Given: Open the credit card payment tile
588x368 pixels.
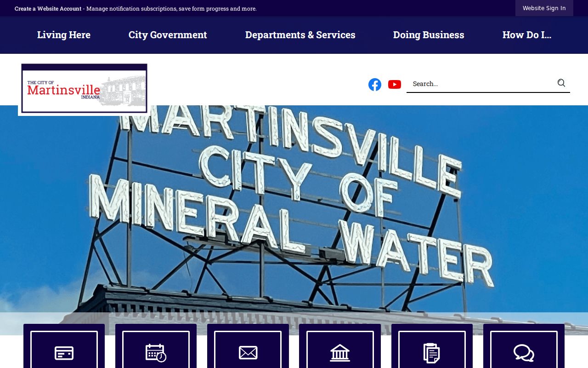Looking at the screenshot, I should point(64,346).
